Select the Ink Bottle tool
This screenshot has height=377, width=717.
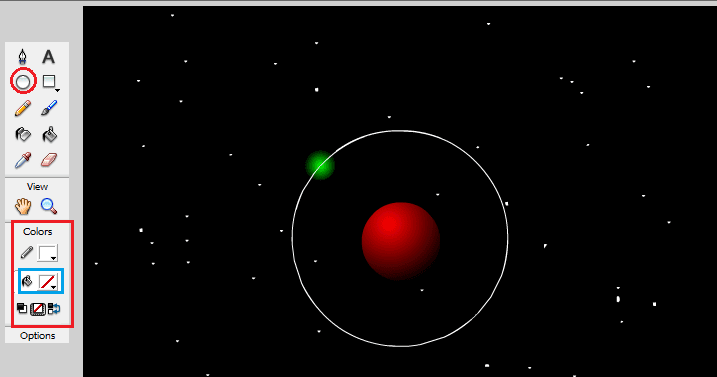tap(23, 135)
